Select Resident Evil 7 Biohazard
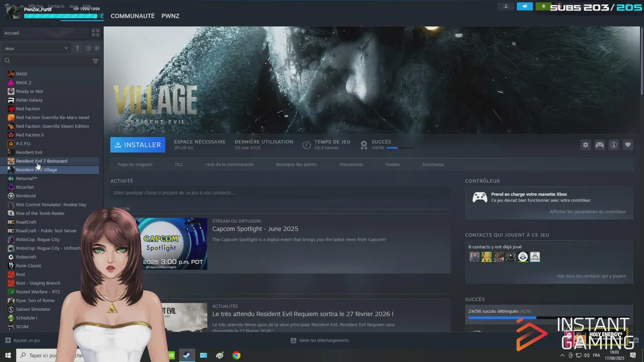Image resolution: width=644 pixels, height=362 pixels. (50, 161)
